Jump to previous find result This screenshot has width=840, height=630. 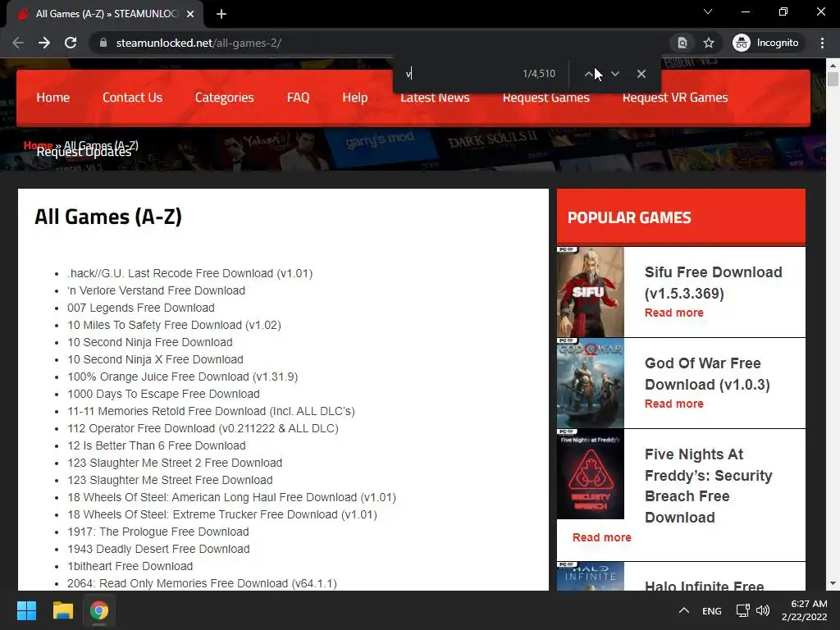pos(589,74)
